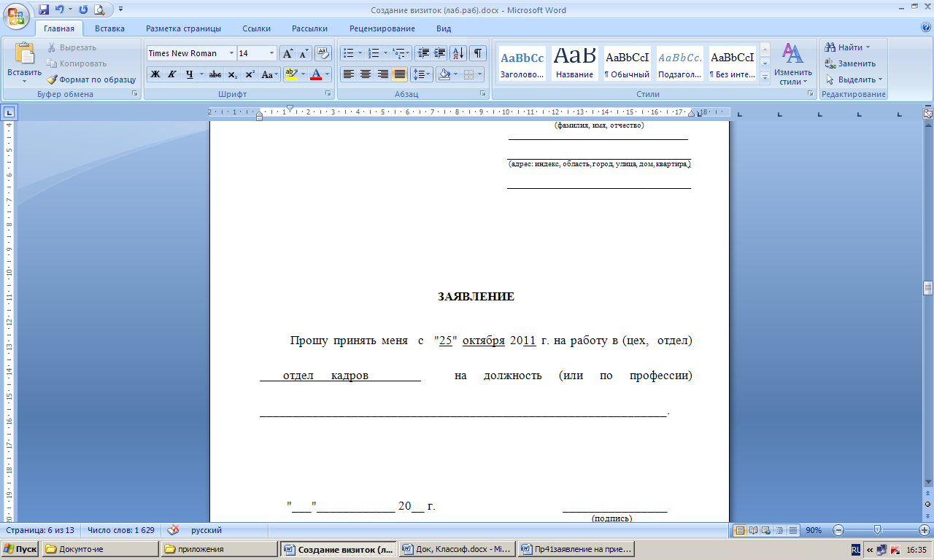
Task: Toggle underline (Ч) formatting
Action: pyautogui.click(x=189, y=74)
